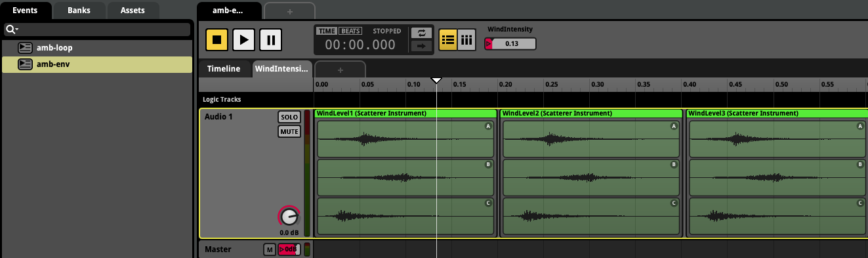Click the Audio 1 level meter
The image size is (868, 258).
[307, 173]
